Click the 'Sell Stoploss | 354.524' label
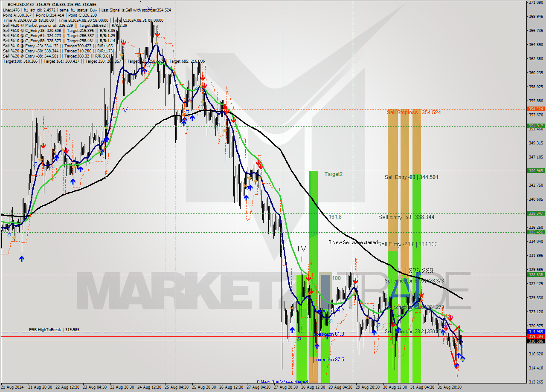 pos(414,112)
